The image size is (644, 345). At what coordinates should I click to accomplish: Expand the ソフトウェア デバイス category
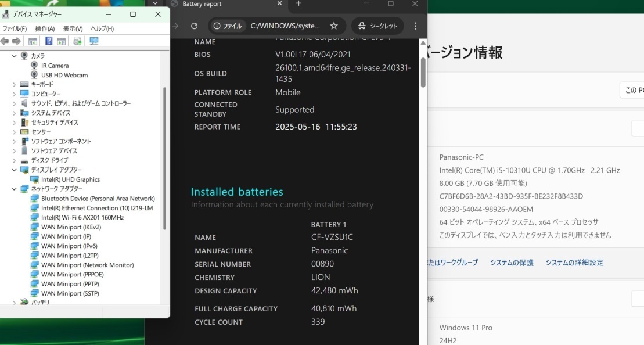(15, 151)
